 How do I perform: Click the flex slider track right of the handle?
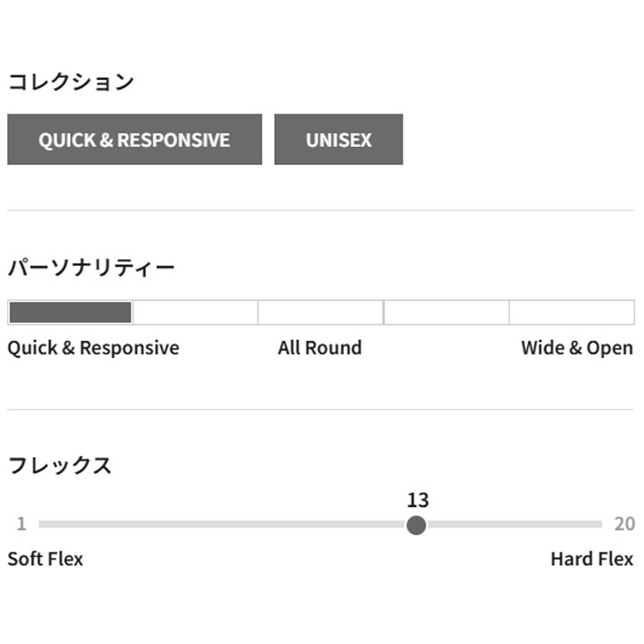[x=514, y=525]
